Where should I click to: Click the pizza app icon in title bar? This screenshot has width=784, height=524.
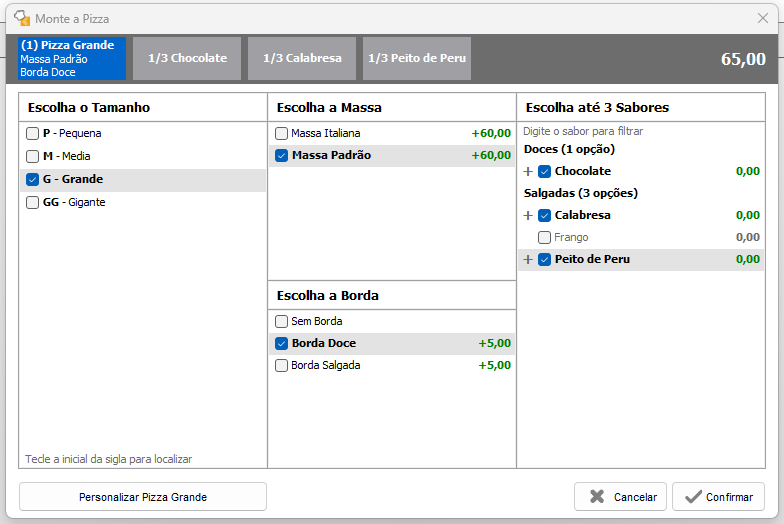(x=21, y=18)
